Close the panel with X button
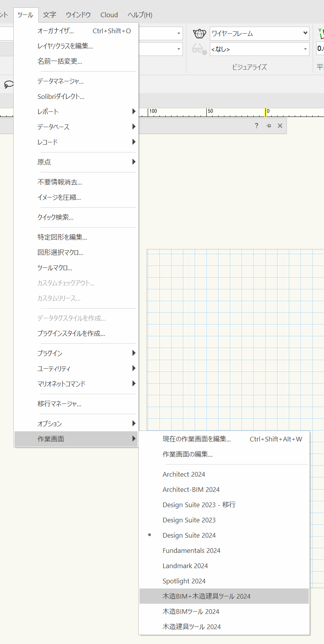Viewport: 324px width, 644px height. (280, 126)
